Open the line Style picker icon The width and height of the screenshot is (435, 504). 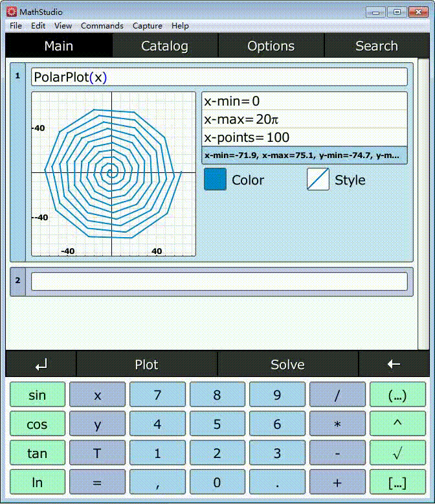point(318,179)
